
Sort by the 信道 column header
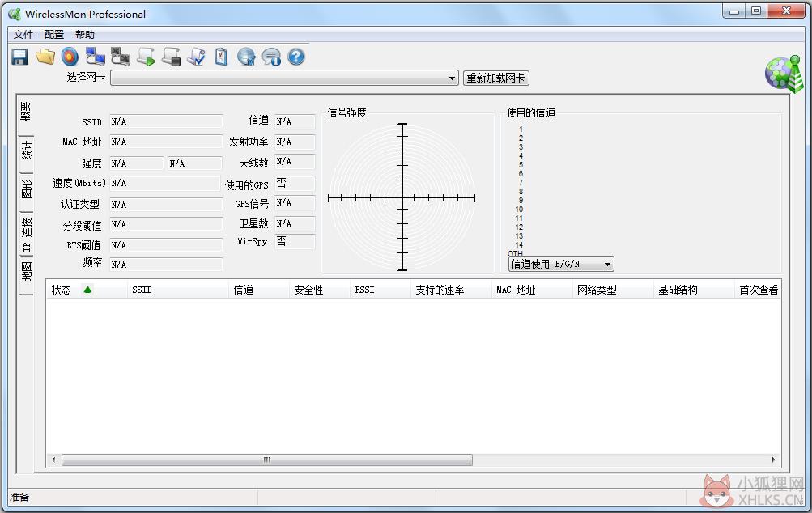[259, 290]
